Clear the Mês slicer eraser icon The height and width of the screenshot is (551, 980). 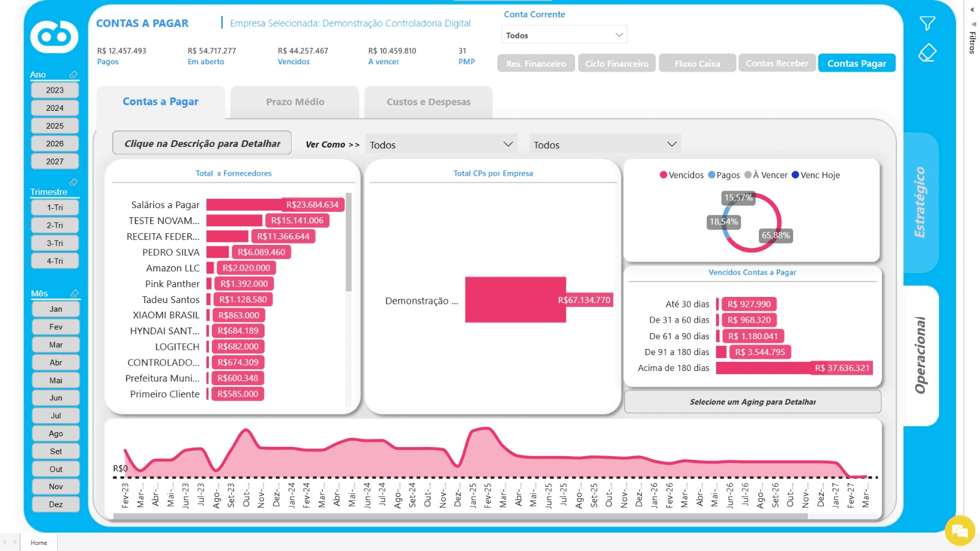tap(74, 293)
